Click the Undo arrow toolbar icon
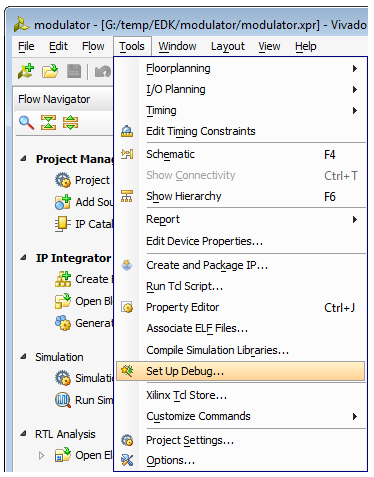 click(x=103, y=71)
